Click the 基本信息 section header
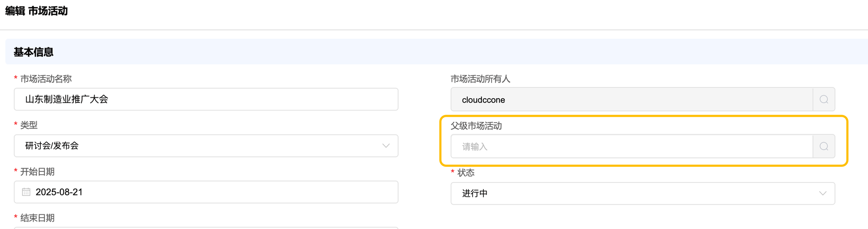This screenshot has width=868, height=229. (33, 52)
